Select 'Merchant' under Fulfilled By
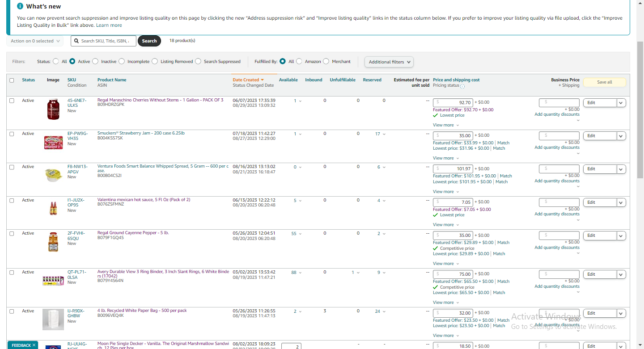Screen dimensions: 644x349 tap(326, 62)
